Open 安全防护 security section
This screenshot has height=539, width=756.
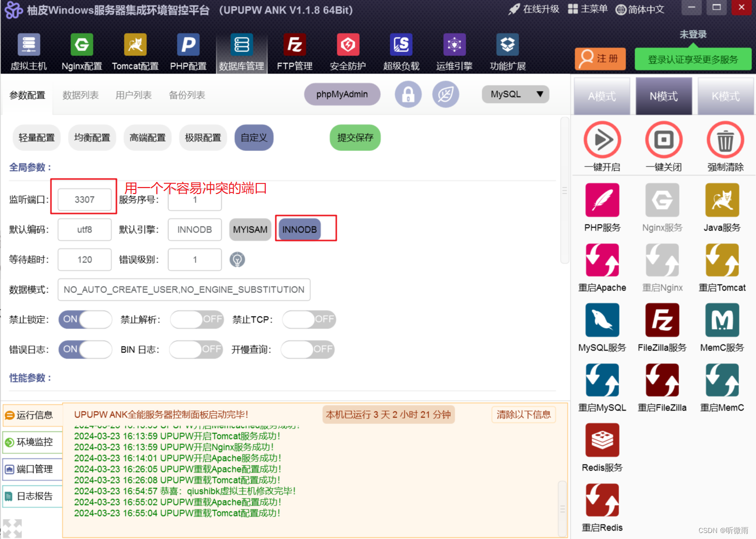(348, 52)
